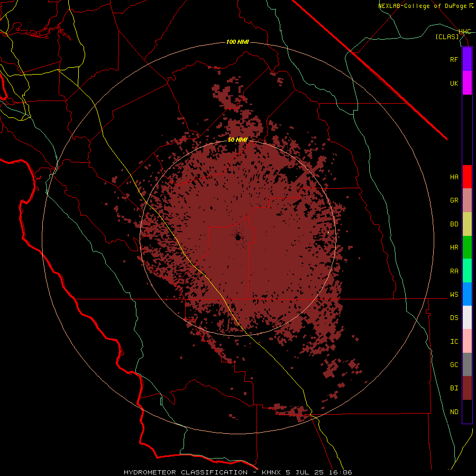Click the HHC product label
This screenshot has height=476, width=476.
(x=465, y=32)
